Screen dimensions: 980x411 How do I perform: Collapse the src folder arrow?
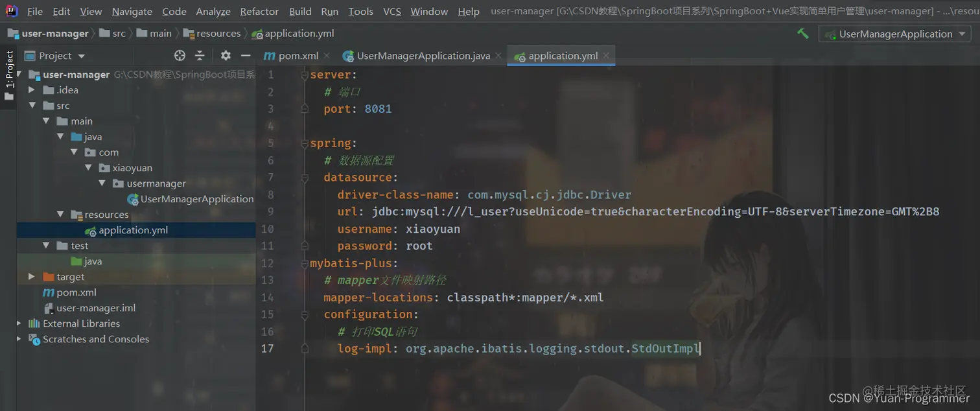32,106
